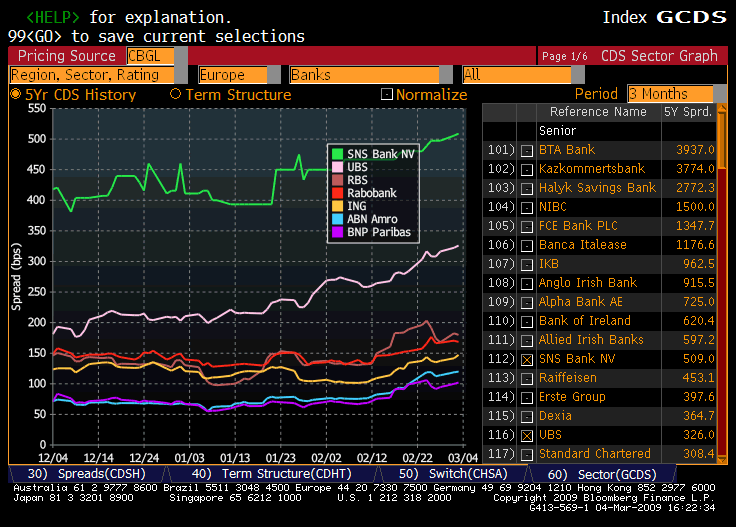Click the brown RBS legend swatch
736x527 pixels.
(337, 180)
